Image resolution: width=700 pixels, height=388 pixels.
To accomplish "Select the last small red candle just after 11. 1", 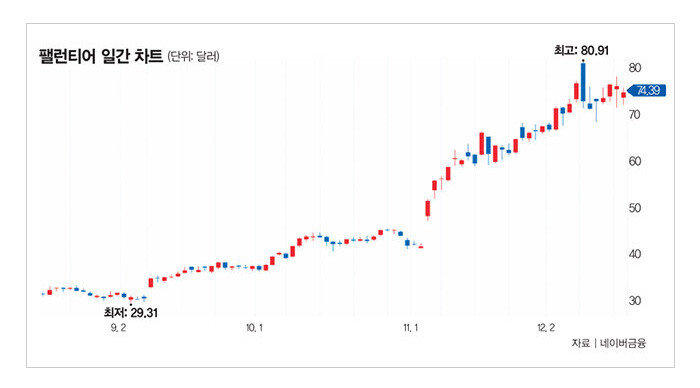I will (421, 246).
